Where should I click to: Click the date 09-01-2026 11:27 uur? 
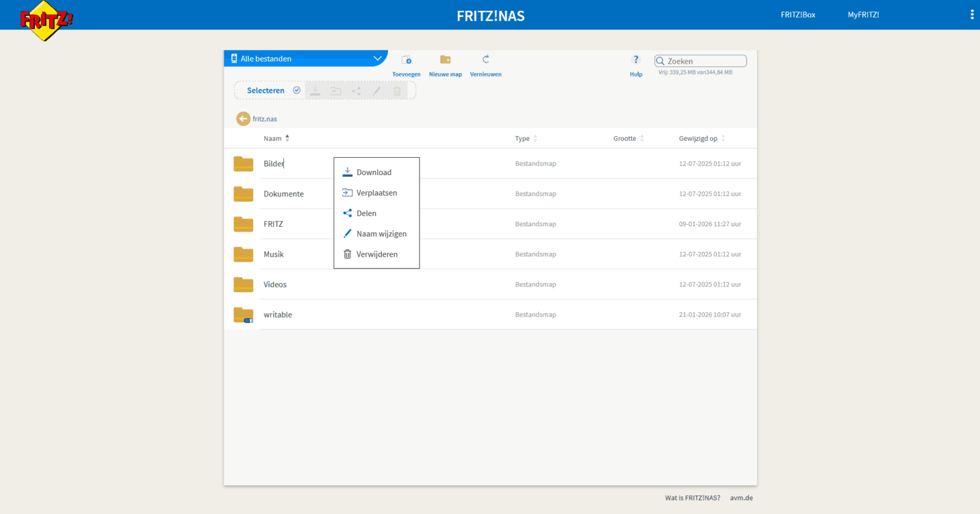pos(710,224)
